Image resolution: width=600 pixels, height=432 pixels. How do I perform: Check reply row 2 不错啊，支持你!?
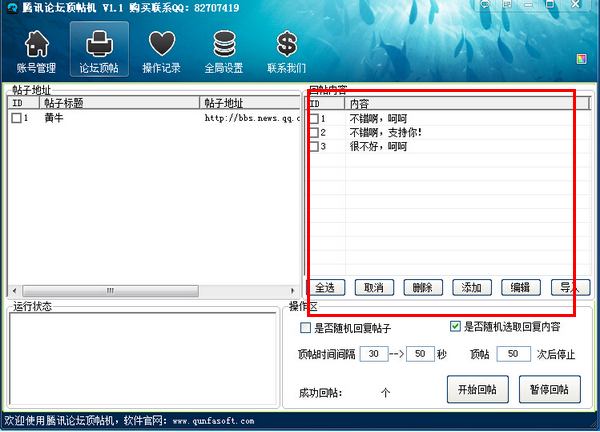[314, 132]
